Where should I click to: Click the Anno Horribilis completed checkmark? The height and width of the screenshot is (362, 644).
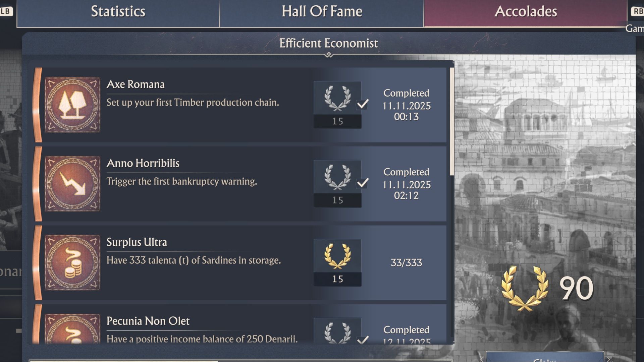tap(363, 183)
